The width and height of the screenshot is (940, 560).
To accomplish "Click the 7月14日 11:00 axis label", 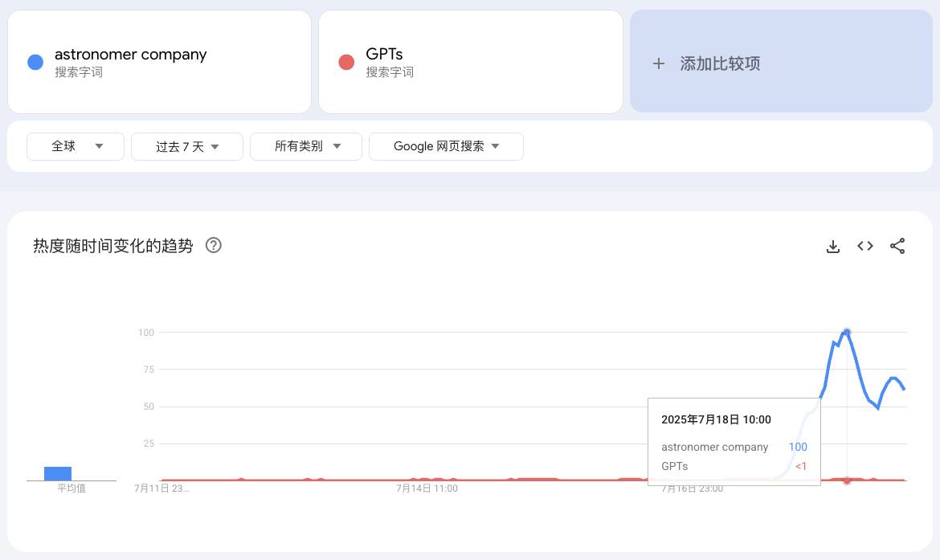I will pos(427,488).
